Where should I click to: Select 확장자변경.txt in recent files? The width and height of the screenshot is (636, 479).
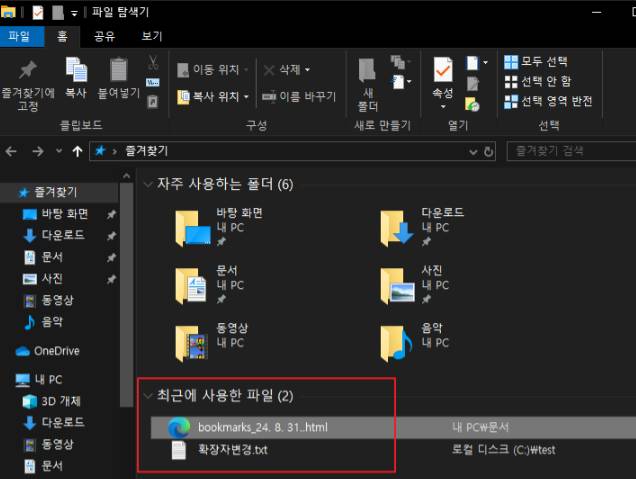coord(231,449)
